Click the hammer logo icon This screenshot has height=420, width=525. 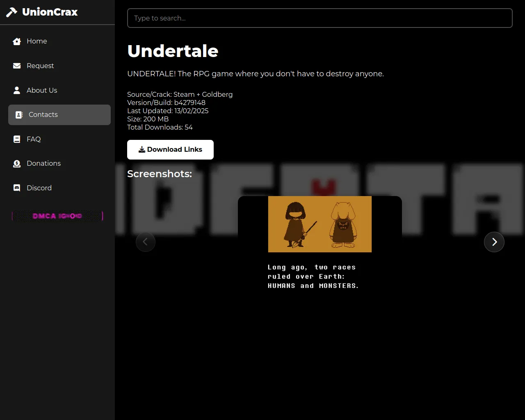click(11, 12)
